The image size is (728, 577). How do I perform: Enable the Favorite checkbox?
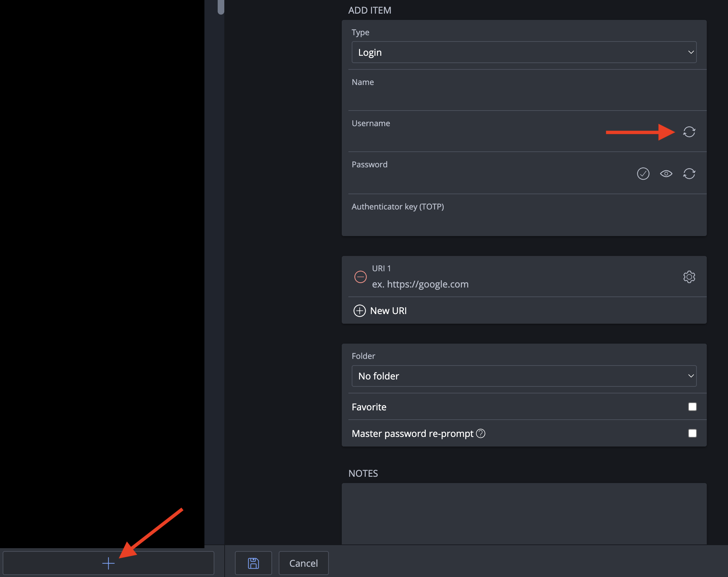tap(692, 407)
